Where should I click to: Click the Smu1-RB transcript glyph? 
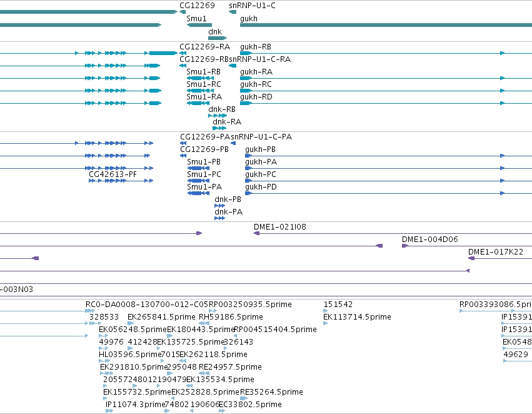coord(200,78)
